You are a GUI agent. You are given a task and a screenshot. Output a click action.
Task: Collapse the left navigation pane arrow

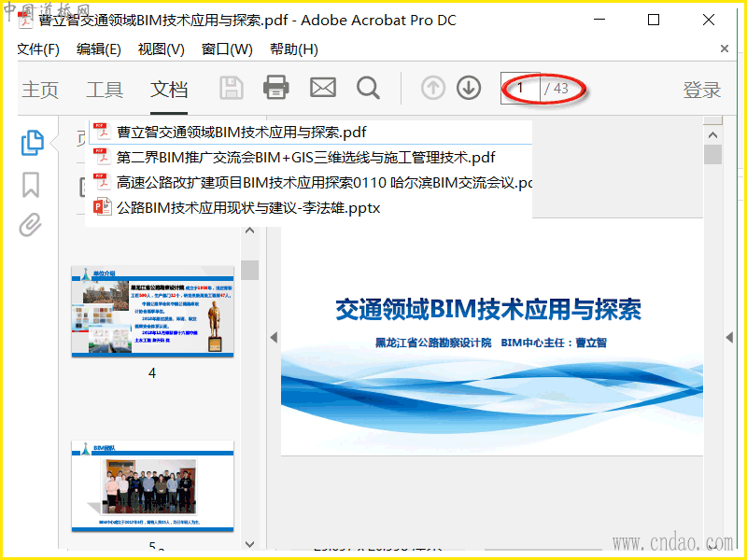[274, 338]
